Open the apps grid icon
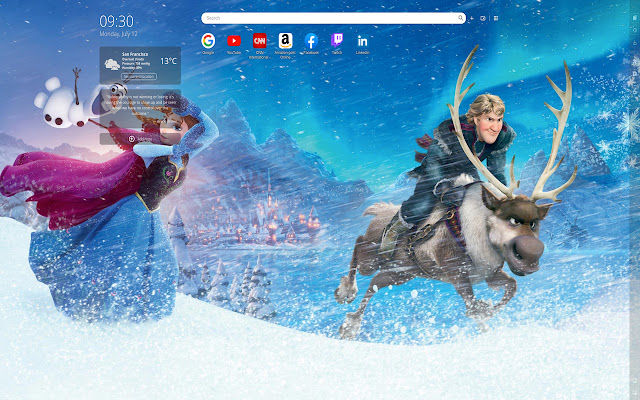This screenshot has height=400, width=640. (496, 18)
